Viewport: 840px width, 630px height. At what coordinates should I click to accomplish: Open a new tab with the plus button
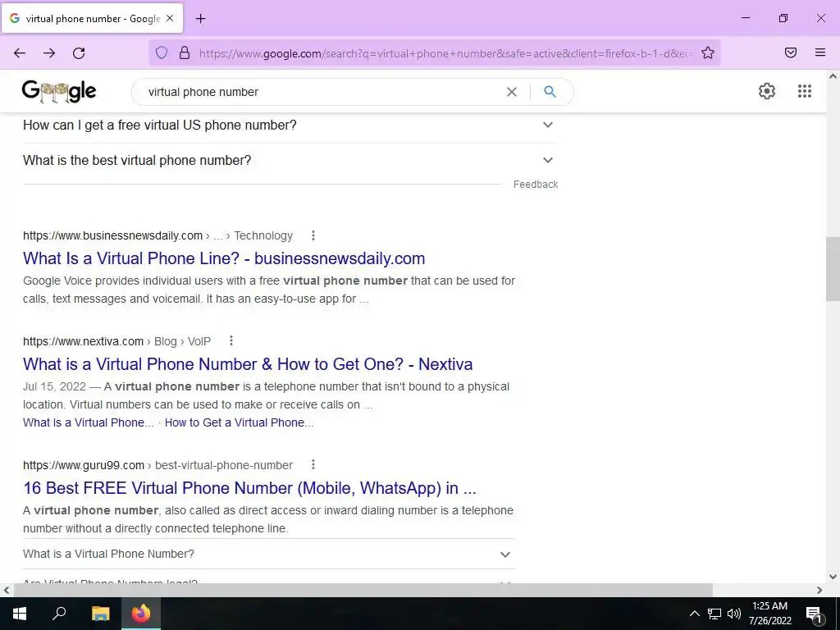[x=200, y=19]
